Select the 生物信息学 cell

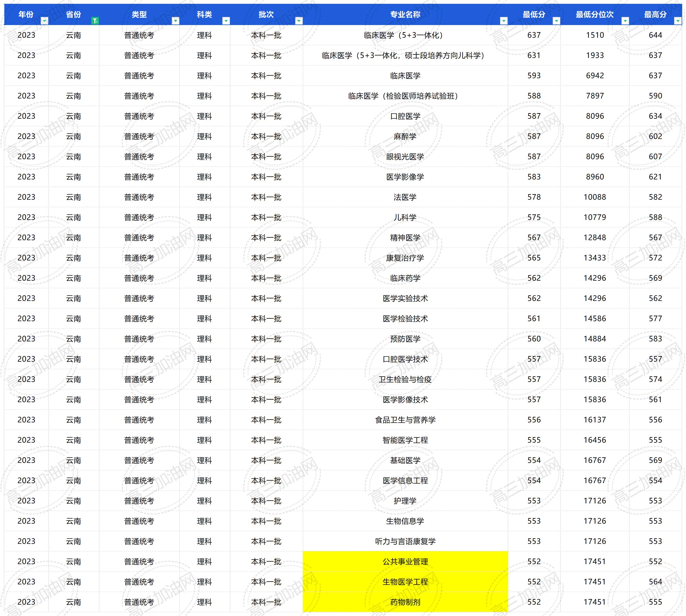click(405, 521)
